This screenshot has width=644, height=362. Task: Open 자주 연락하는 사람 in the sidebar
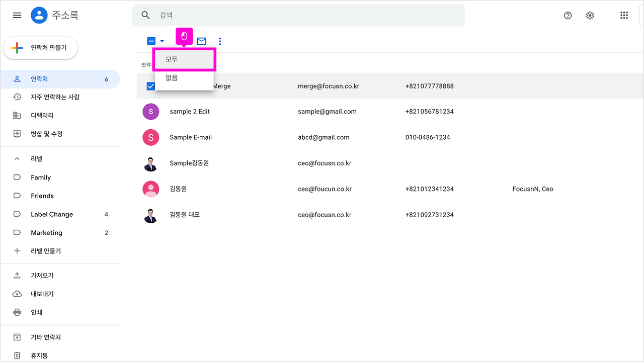click(60, 97)
